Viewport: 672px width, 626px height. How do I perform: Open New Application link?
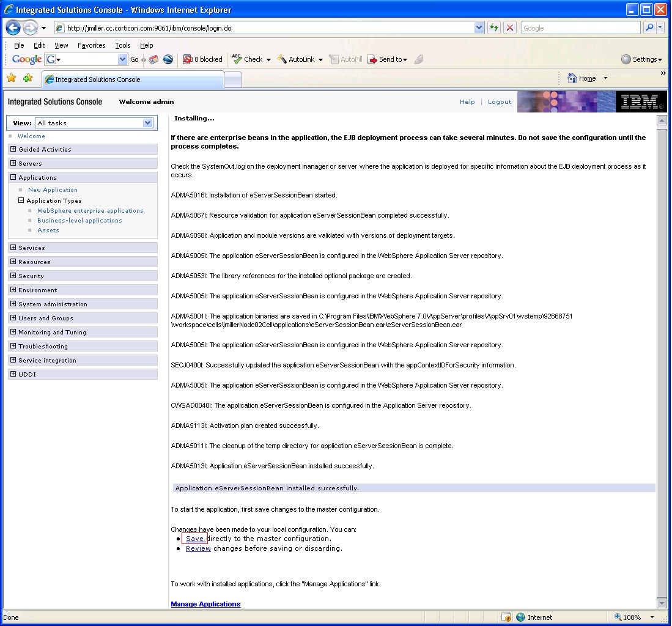pyautogui.click(x=53, y=190)
